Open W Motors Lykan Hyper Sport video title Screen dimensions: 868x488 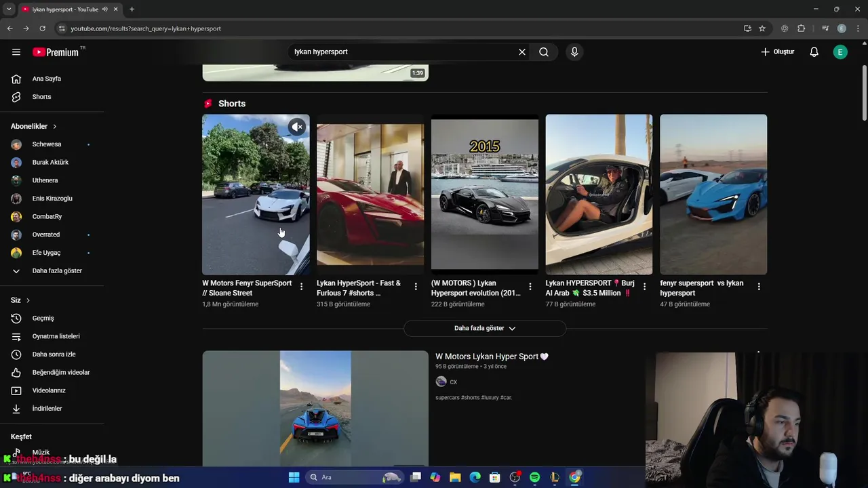(x=492, y=357)
